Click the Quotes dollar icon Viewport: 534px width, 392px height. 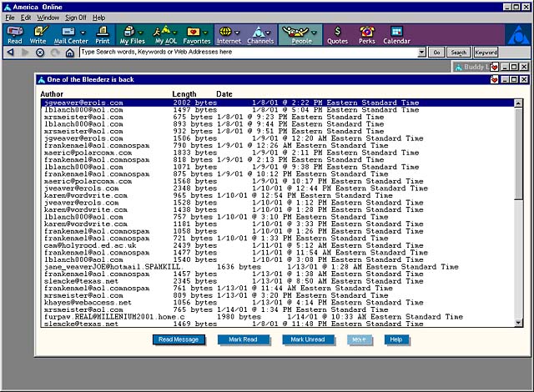(x=337, y=35)
